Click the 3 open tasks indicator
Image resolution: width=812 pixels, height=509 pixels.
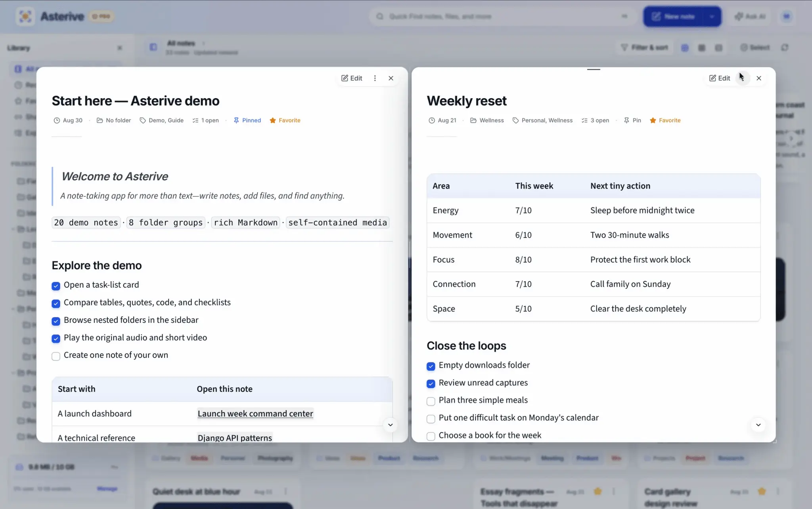pyautogui.click(x=595, y=120)
